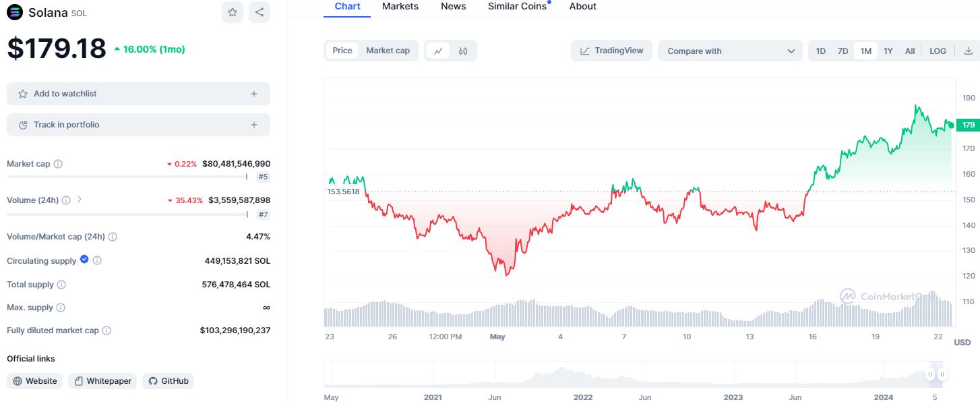Click plus icon on Add to watchlist

point(254,94)
